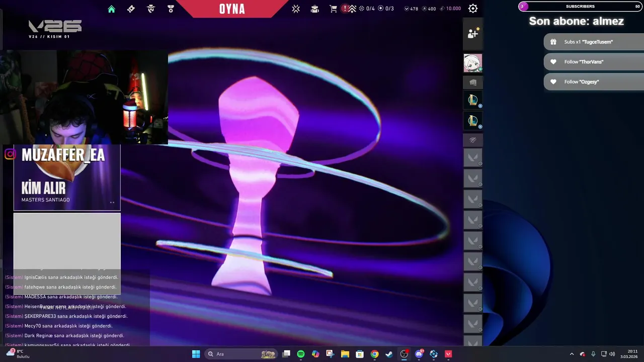Expand the hidden system tray icons chevron
The image size is (644, 362).
(x=572, y=354)
